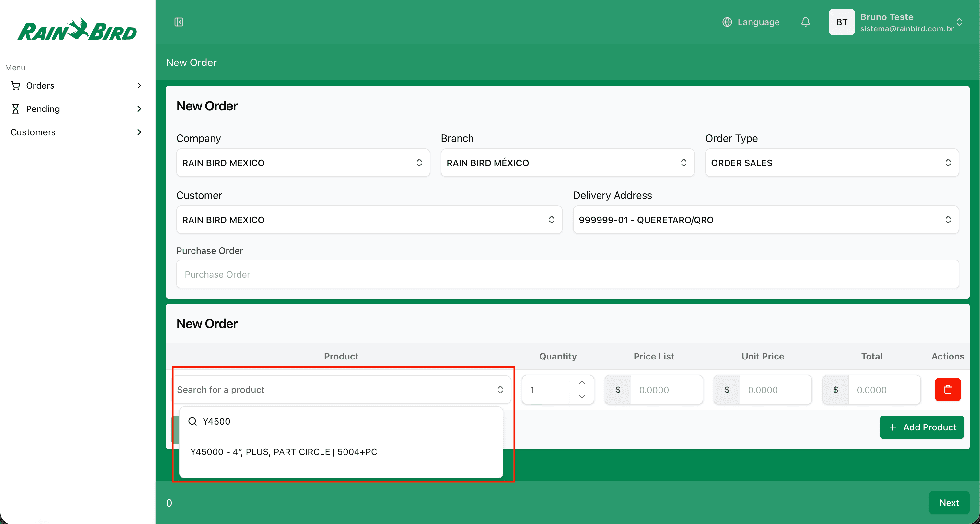The width and height of the screenshot is (980, 524).
Task: Increase quantity with up arrow
Action: click(x=582, y=382)
